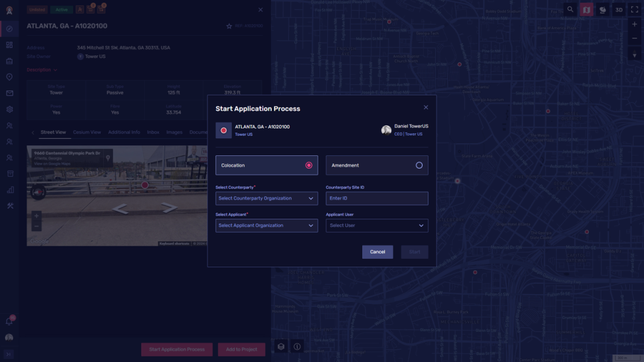Screen dimensions: 644x362
Task: Click the Counterparty Site ID input field
Action: (x=377, y=199)
